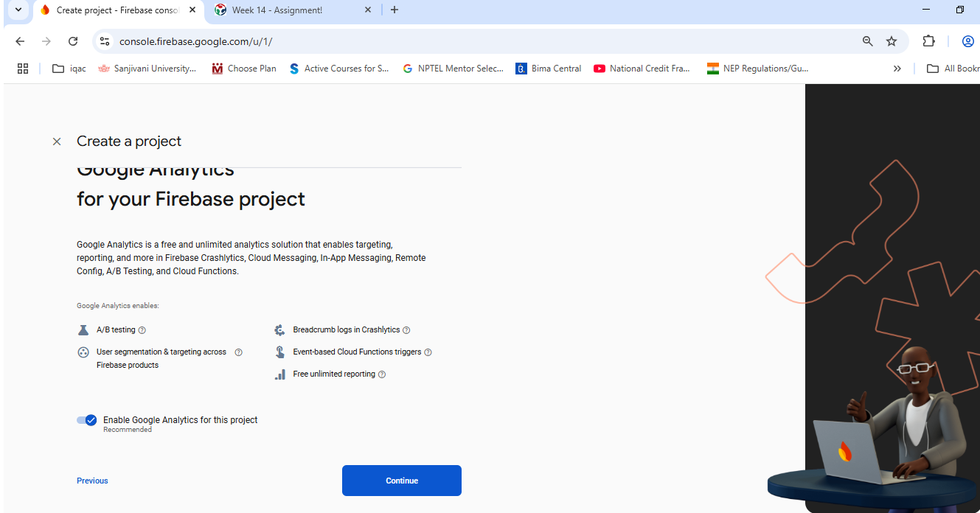This screenshot has width=980, height=513.
Task: Reload the current page
Action: 73,41
